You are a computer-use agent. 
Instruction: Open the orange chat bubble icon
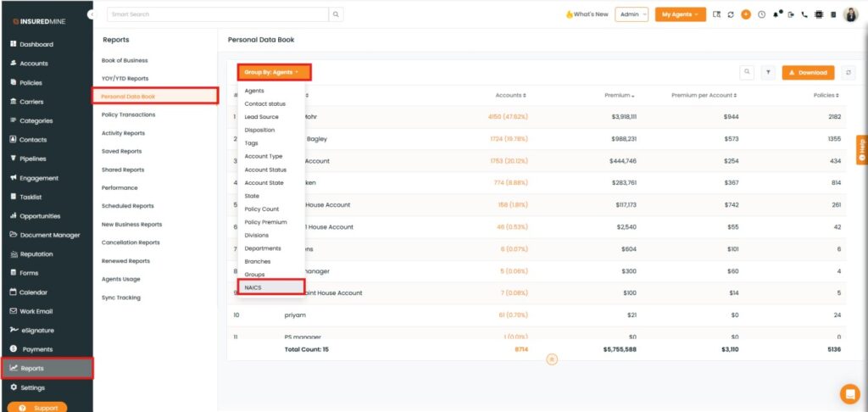coord(849,393)
